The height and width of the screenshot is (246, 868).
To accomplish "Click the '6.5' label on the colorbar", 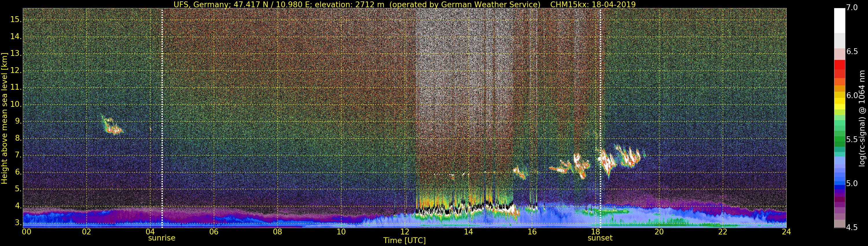I will click(852, 52).
